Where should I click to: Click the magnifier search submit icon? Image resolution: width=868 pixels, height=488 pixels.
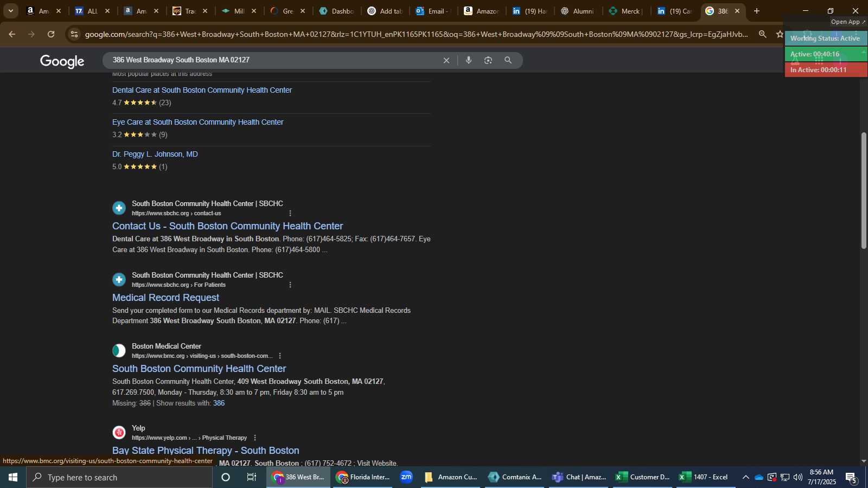point(508,60)
